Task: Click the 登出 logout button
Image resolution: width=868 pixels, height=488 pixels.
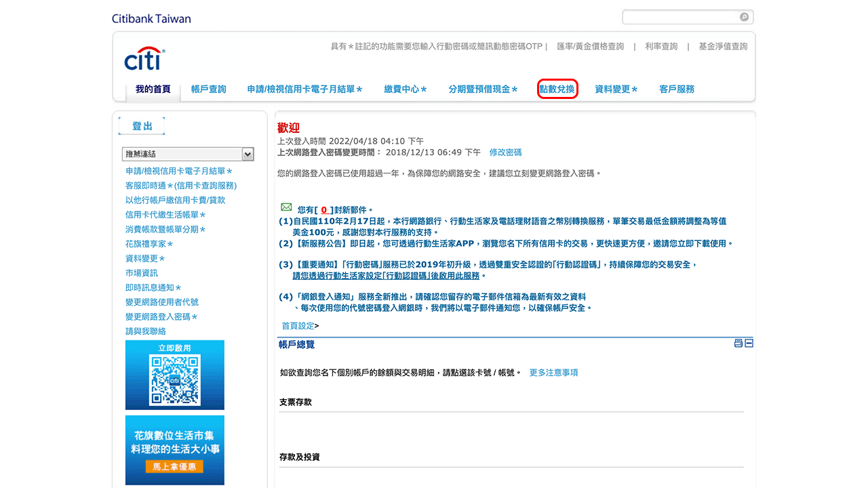Action: pyautogui.click(x=142, y=126)
